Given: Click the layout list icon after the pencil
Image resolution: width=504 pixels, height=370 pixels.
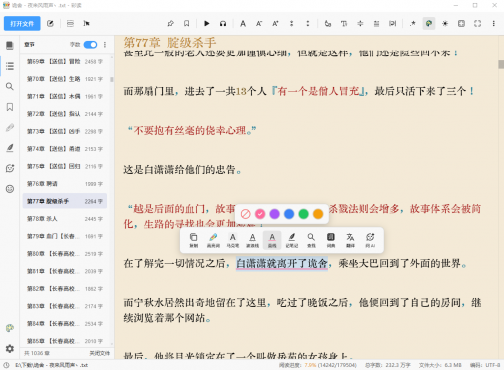Looking at the screenshot, I should (x=70, y=23).
